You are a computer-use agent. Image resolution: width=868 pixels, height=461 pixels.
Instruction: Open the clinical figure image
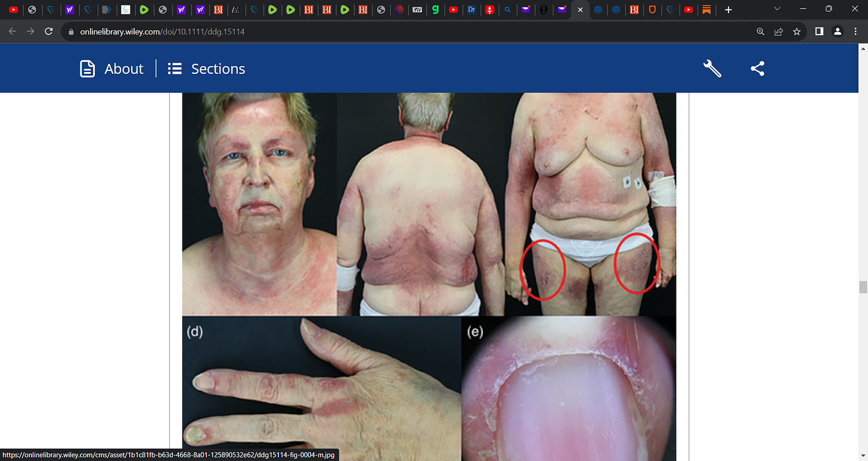(x=429, y=276)
